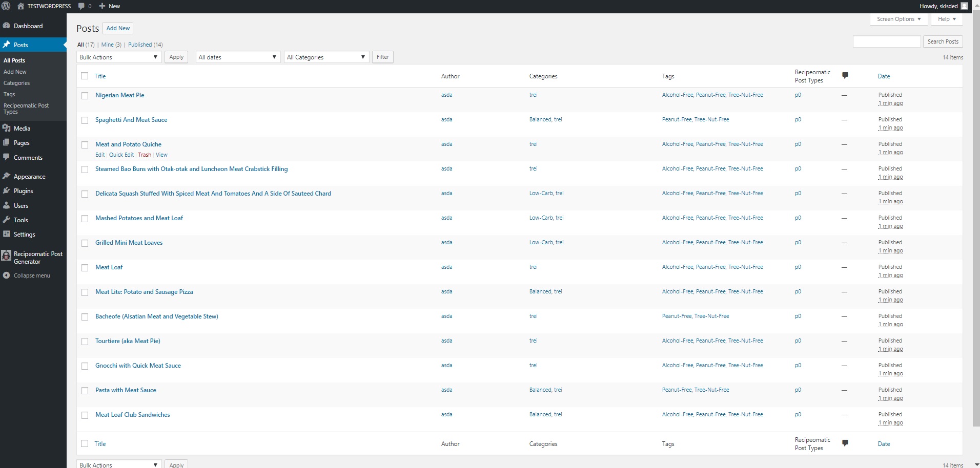Image resolution: width=980 pixels, height=468 pixels.
Task: Open Media via its sidebar icon
Action: point(6,128)
